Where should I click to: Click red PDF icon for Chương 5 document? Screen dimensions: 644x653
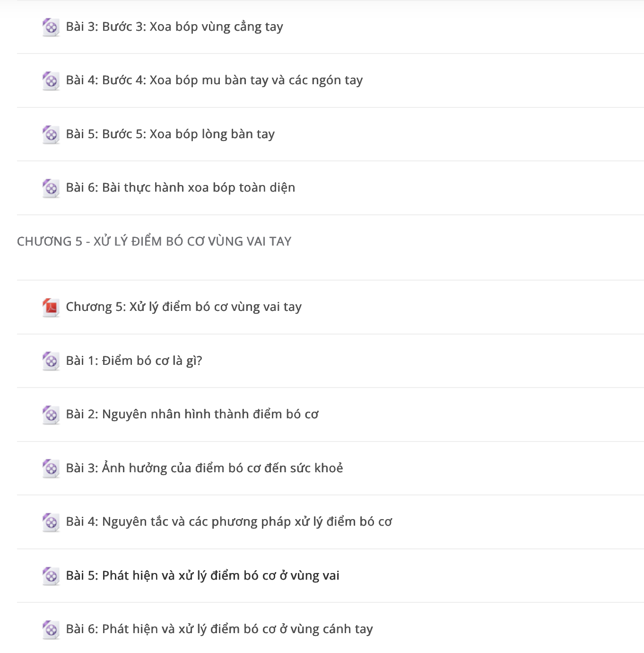click(x=51, y=307)
